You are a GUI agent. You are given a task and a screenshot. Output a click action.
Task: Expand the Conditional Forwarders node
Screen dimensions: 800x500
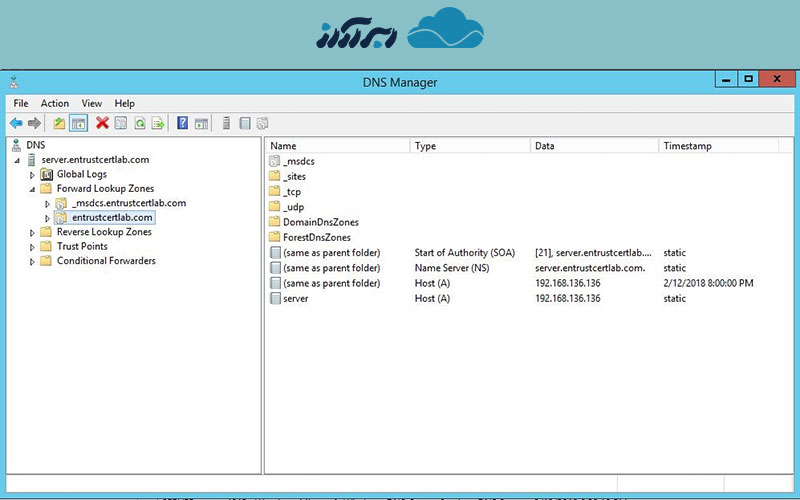click(x=32, y=262)
